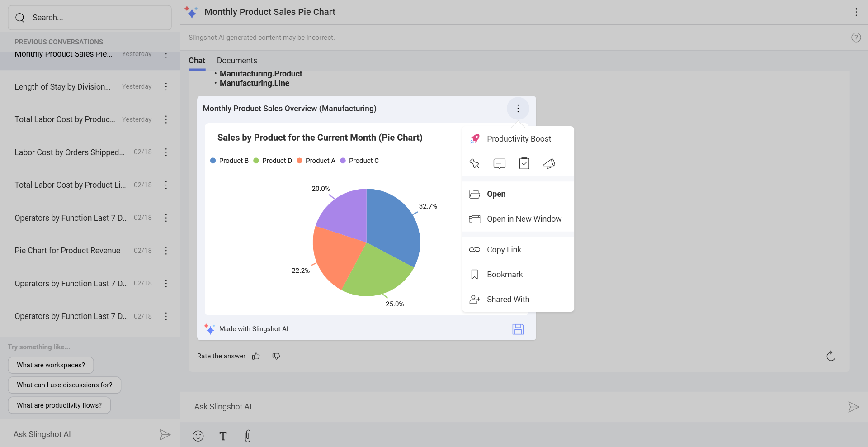Click the Search conversations field
This screenshot has width=868, height=447.
pos(90,18)
